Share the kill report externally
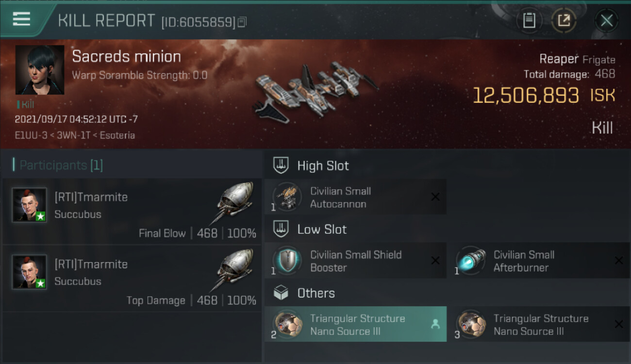Screen dimensions: 631x364 pos(564,21)
